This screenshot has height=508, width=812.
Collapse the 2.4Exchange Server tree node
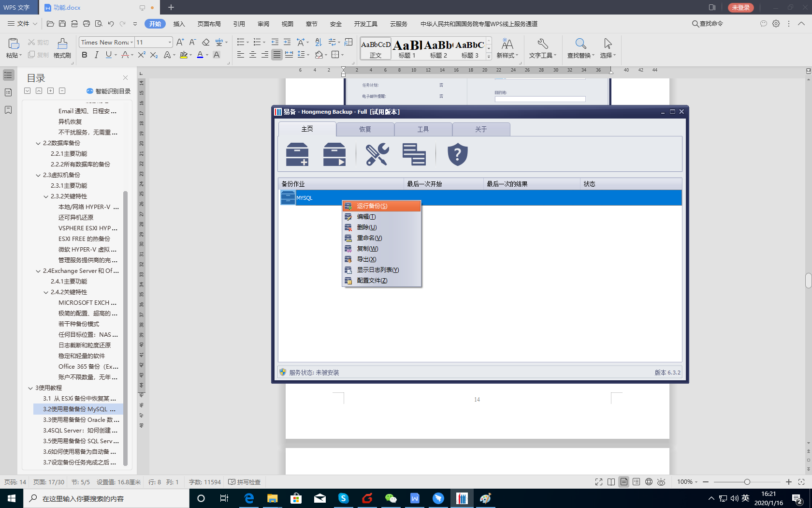click(x=38, y=271)
